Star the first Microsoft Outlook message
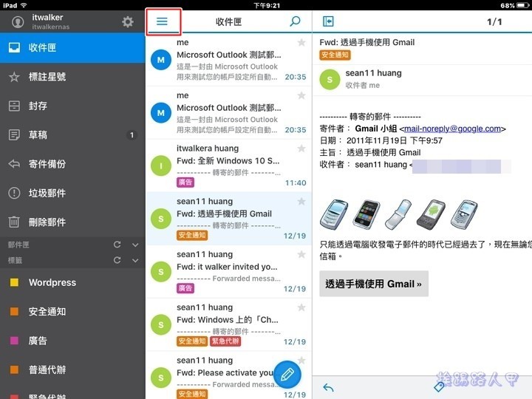Viewport: 532px width, 399px height. point(301,42)
